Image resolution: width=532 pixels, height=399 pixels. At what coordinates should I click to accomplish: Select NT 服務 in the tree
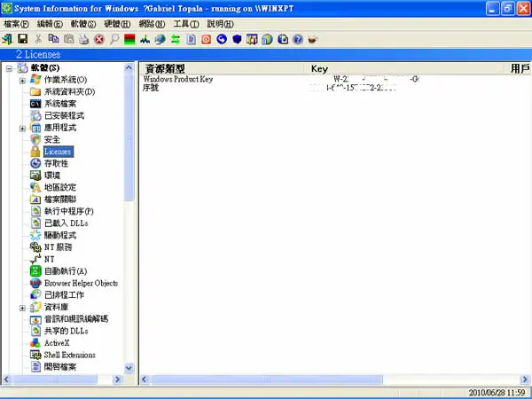[58, 247]
